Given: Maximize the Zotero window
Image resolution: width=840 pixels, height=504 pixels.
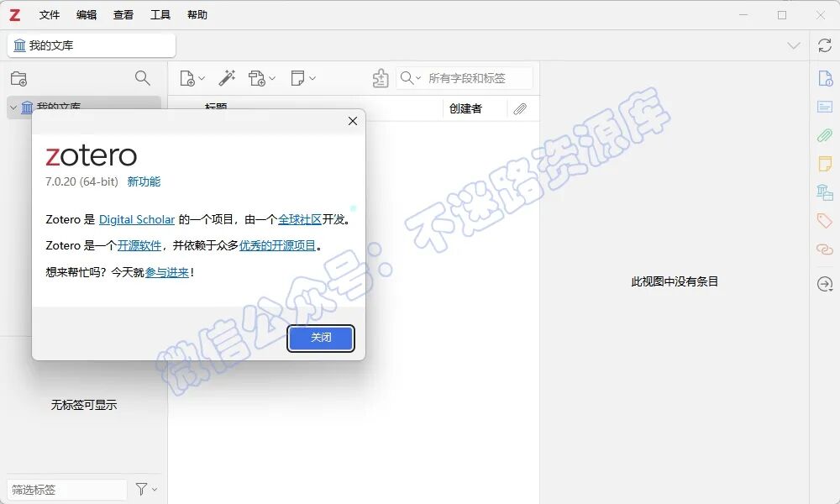Looking at the screenshot, I should (782, 15).
